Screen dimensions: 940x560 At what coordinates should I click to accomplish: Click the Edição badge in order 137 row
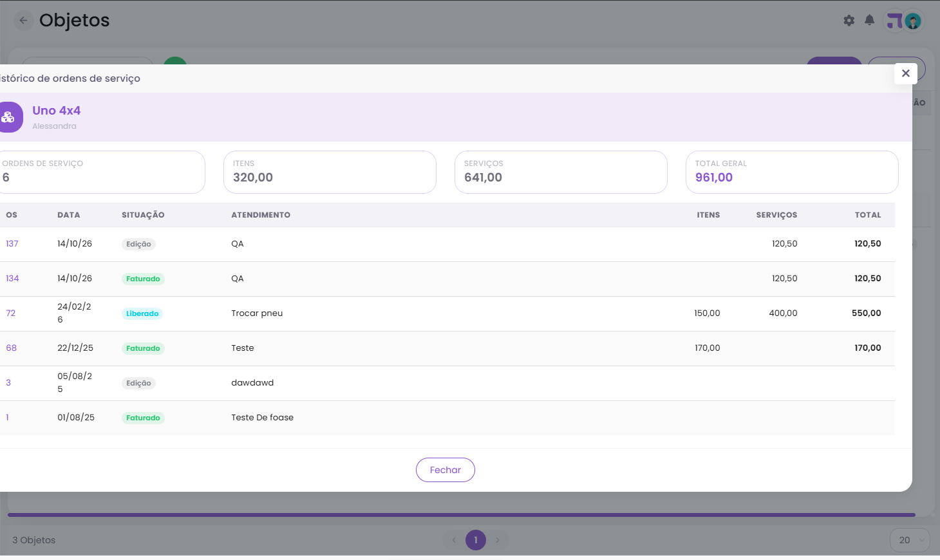(x=138, y=244)
